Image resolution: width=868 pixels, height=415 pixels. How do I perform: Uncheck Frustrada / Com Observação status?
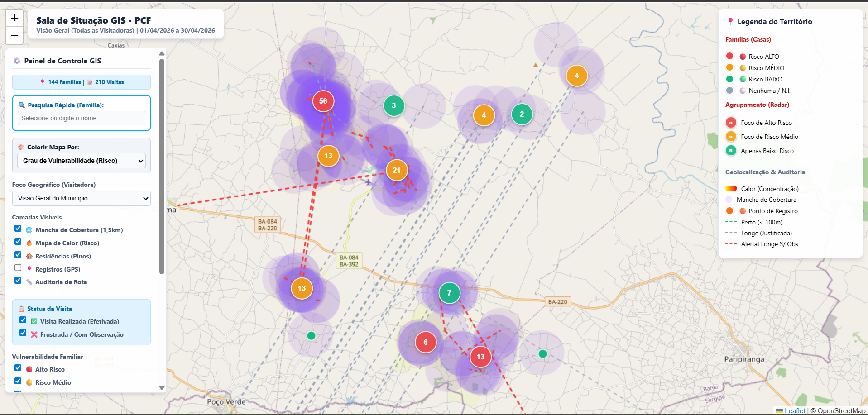point(23,333)
